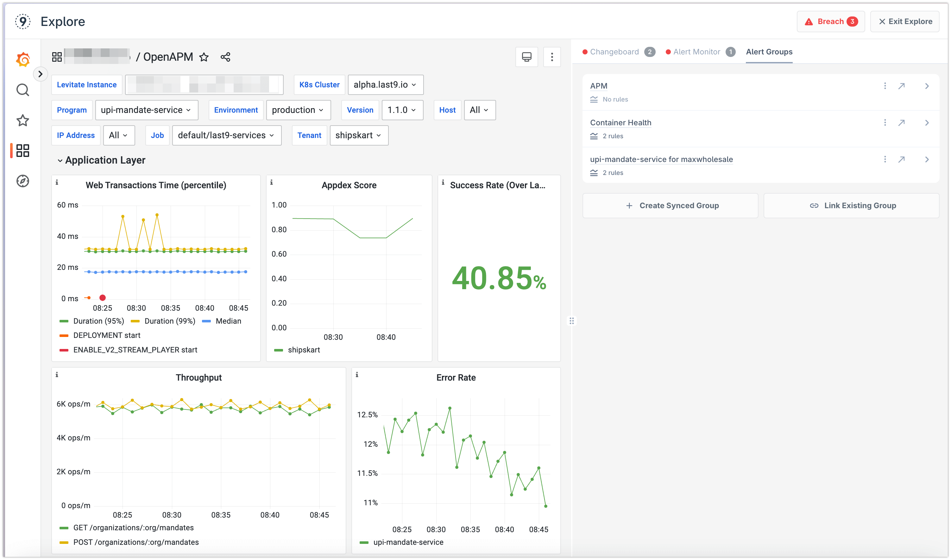Star the OpenAPM dashboard

click(204, 57)
